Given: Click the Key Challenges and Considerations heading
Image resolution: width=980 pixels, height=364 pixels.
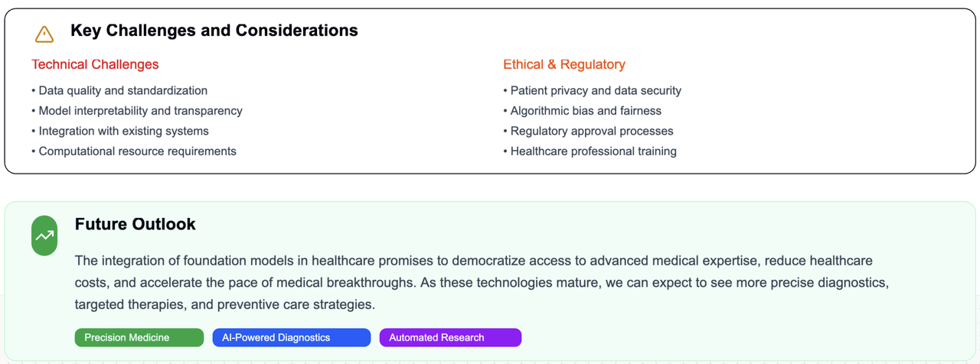Looking at the screenshot, I should pyautogui.click(x=214, y=31).
